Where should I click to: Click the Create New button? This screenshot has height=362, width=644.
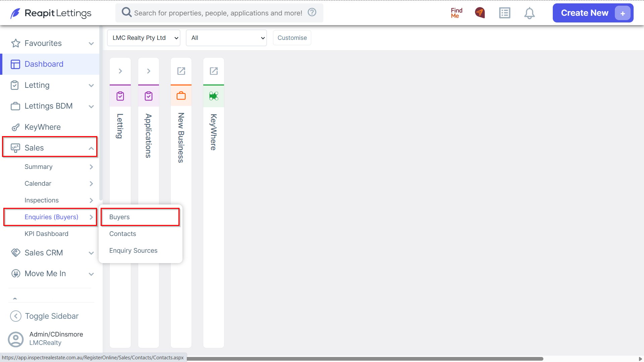[x=593, y=13]
